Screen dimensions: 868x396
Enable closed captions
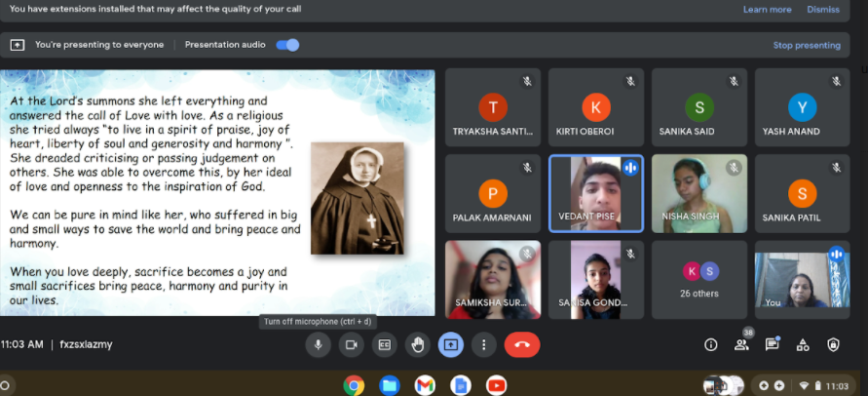pyautogui.click(x=384, y=344)
